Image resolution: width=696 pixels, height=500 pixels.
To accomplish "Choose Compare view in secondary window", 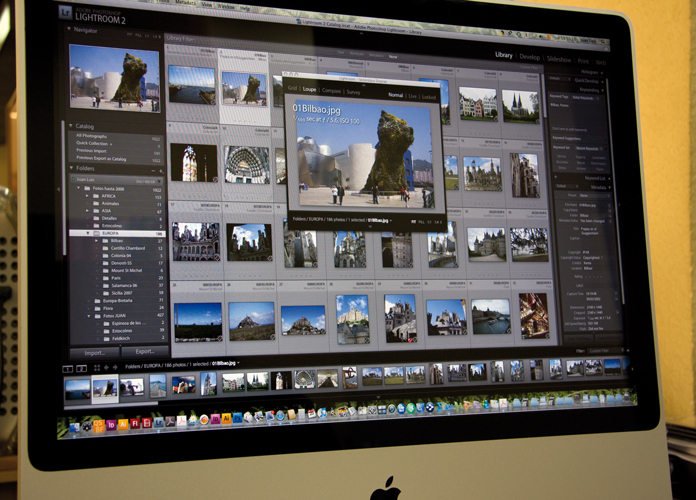I will 331,91.
